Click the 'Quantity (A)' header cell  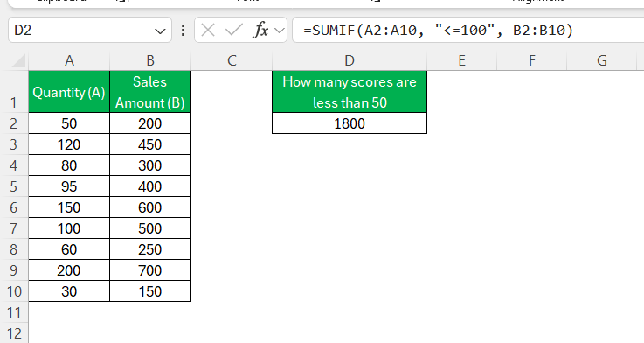point(69,92)
